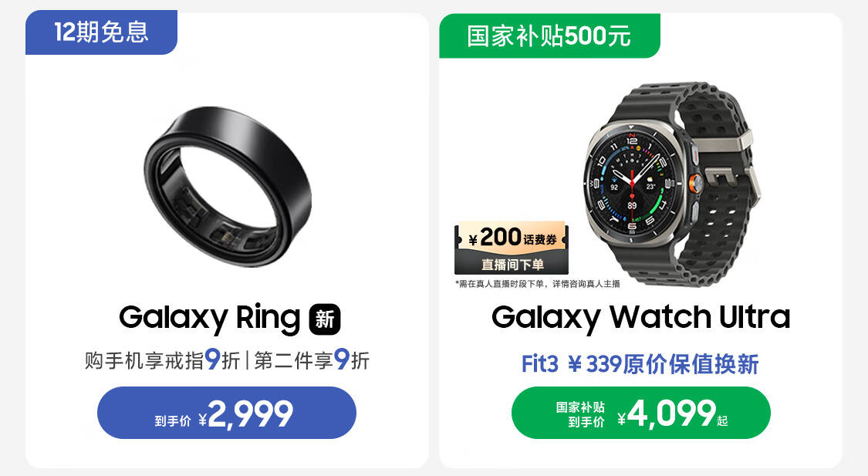Click the 12期免息 blue badge

coord(101,32)
